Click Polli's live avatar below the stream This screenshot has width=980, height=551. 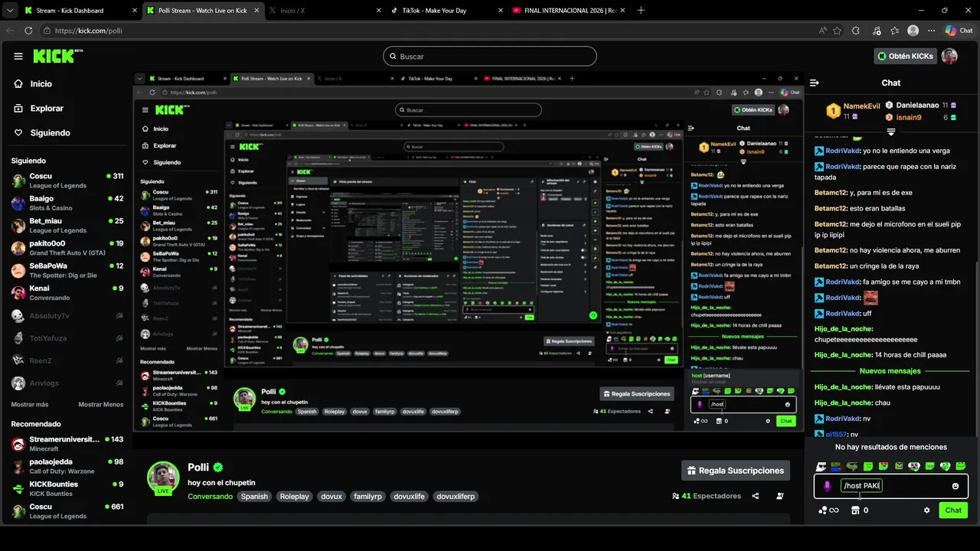pyautogui.click(x=163, y=478)
